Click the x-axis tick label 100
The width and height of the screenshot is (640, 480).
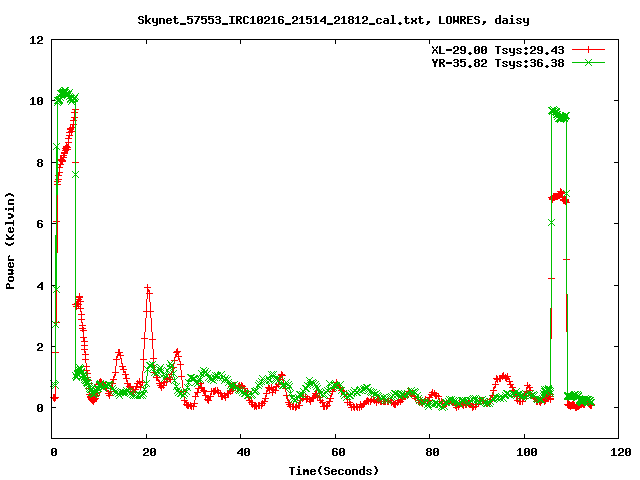pos(527,452)
